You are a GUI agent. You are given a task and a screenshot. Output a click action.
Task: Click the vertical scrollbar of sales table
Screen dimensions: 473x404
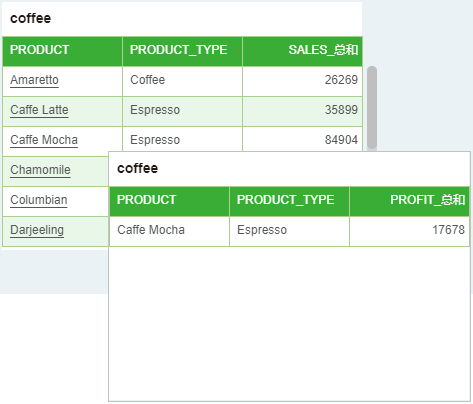pyautogui.click(x=372, y=107)
